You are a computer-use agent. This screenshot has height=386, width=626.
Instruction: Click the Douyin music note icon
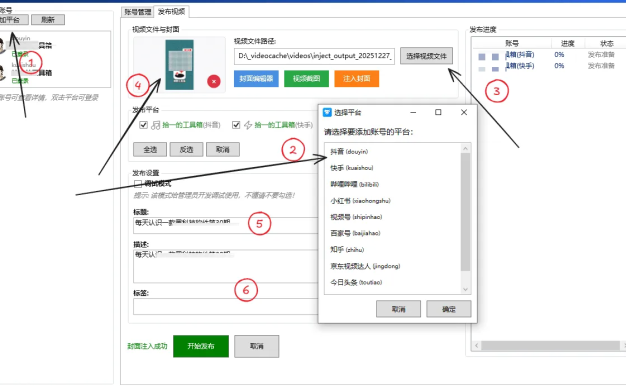(155, 125)
